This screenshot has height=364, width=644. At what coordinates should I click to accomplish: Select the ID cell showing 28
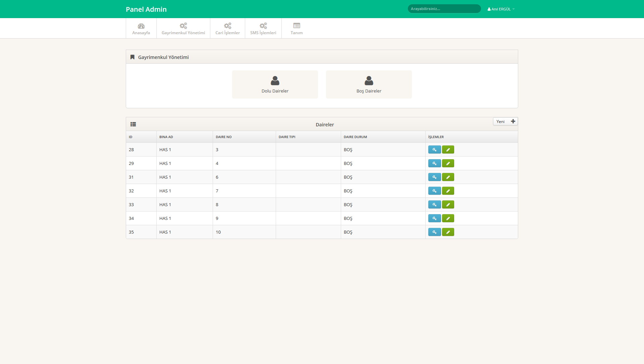pos(141,149)
